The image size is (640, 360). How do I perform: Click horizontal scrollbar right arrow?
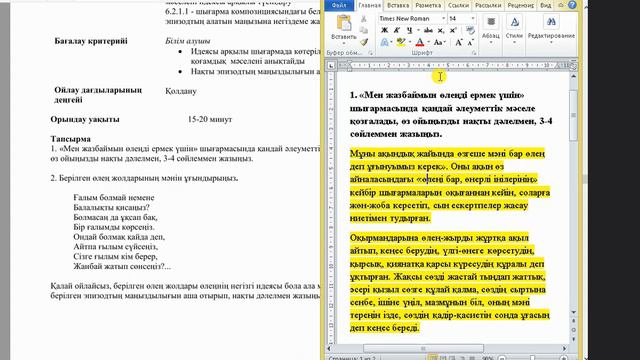[x=564, y=349]
